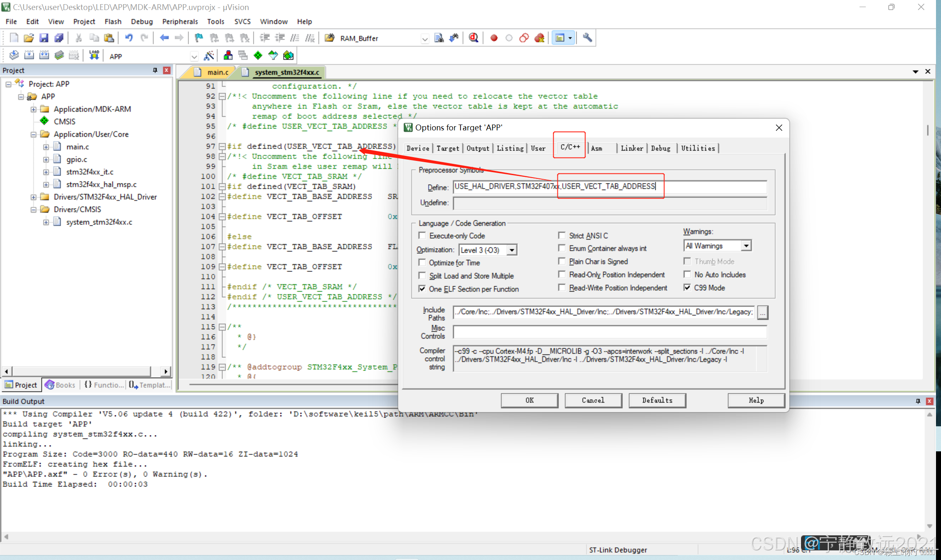Click the green Manage Run-Time Environment icon
The width and height of the screenshot is (941, 560).
258,56
